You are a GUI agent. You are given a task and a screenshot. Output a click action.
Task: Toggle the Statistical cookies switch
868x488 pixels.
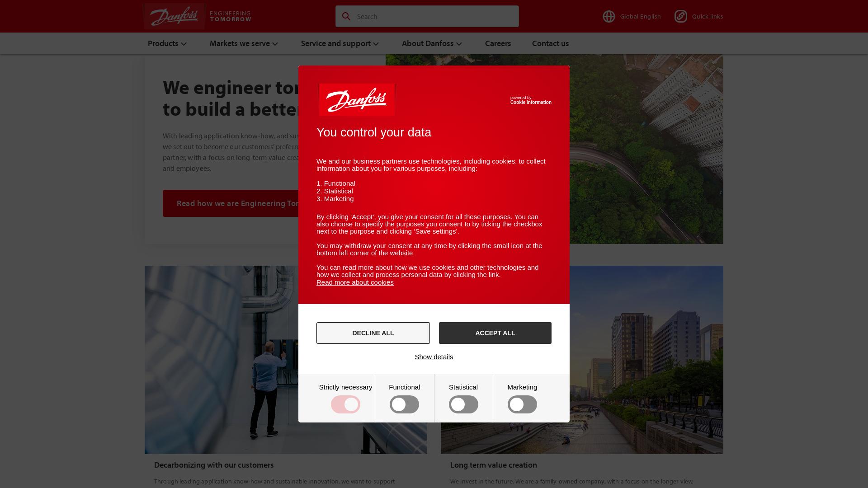coord(463,404)
